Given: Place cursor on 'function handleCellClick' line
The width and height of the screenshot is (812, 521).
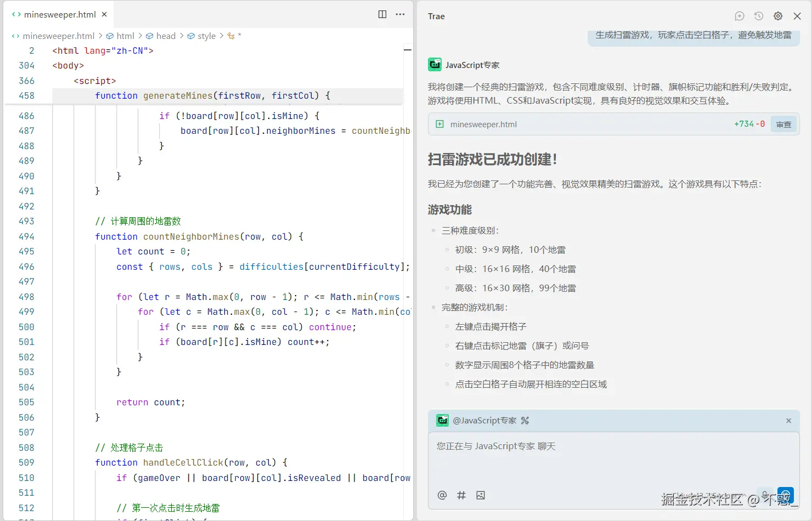Looking at the screenshot, I should pos(191,462).
